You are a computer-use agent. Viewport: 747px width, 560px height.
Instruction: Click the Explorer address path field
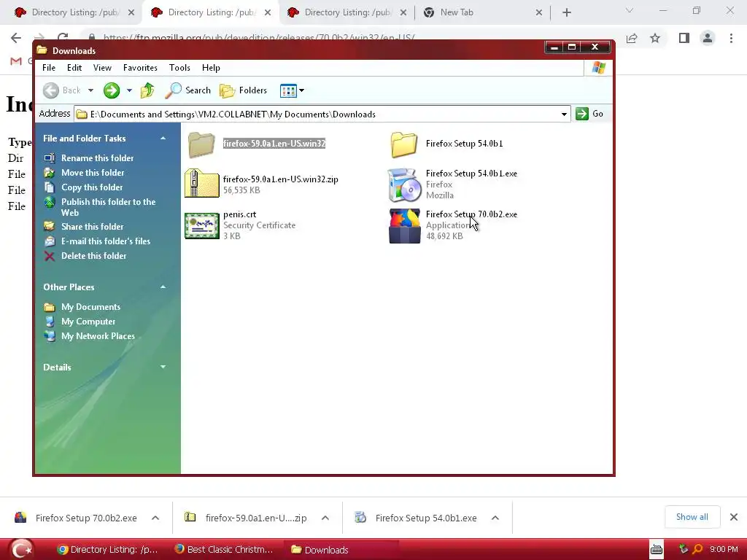tap(322, 114)
